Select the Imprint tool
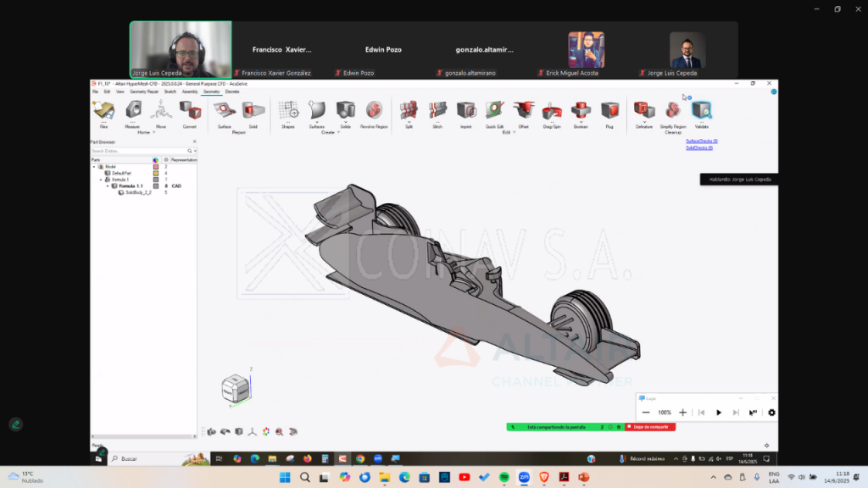868x488 pixels. click(x=465, y=111)
